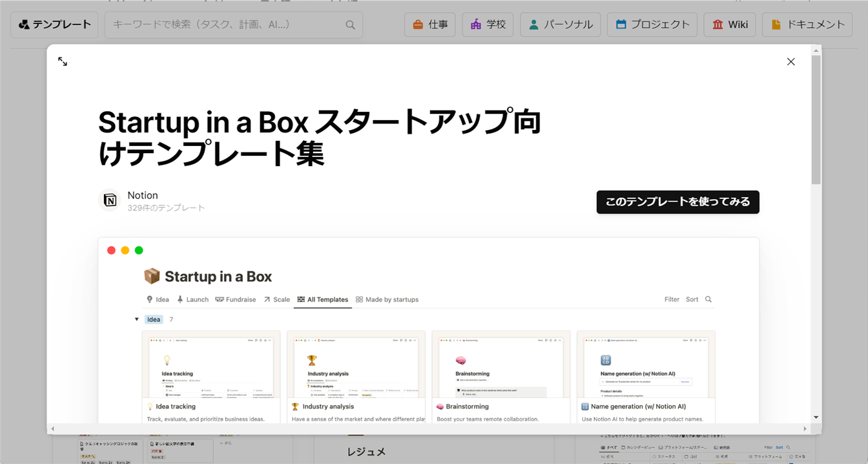The width and height of the screenshot is (868, 464).
Task: Open the Industry analysis template thumbnail
Action: tap(356, 365)
